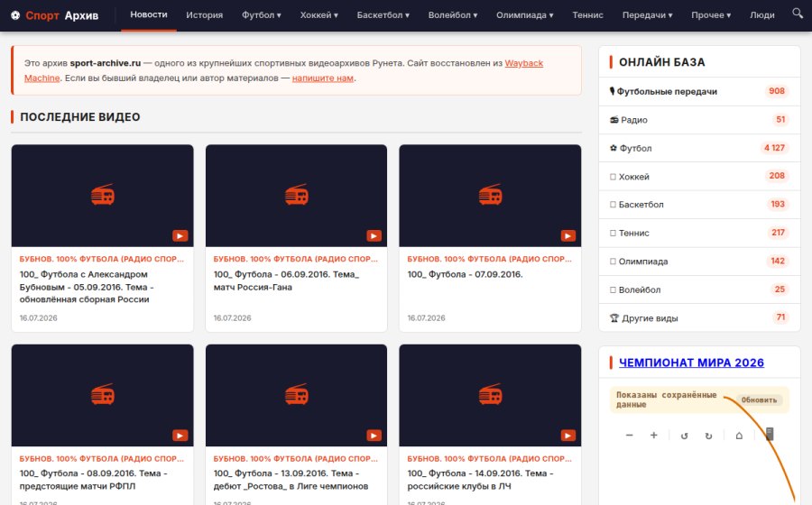This screenshot has width=812, height=505.
Task: Click the ball icon beside Футбол in the sidebar
Action: [614, 148]
